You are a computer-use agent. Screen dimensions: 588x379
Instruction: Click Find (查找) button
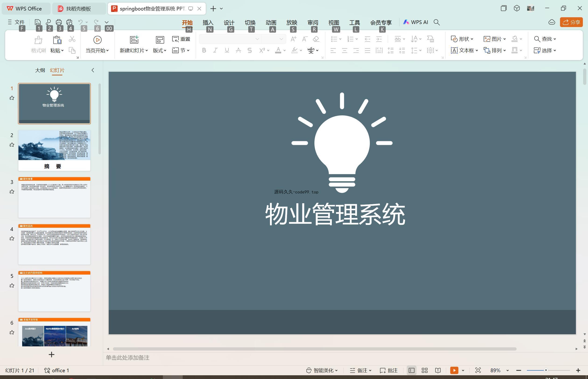point(545,39)
